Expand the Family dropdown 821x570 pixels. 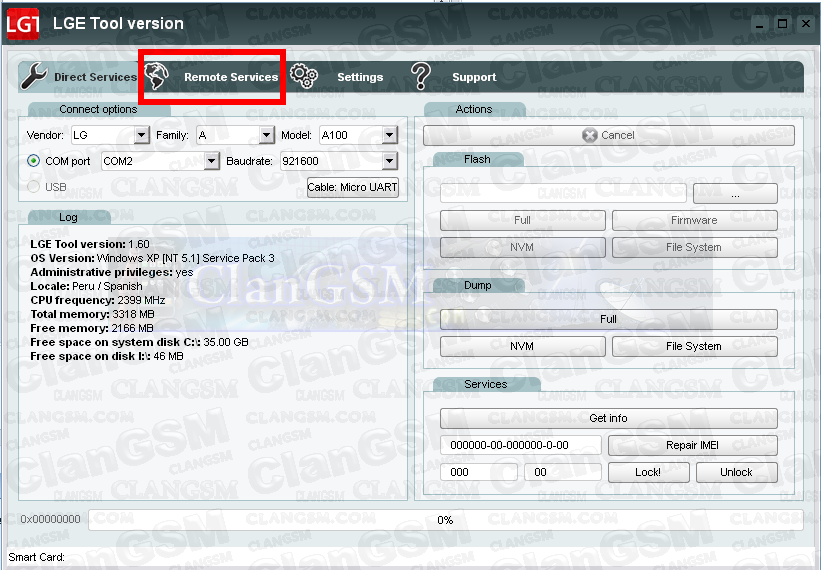(x=267, y=136)
